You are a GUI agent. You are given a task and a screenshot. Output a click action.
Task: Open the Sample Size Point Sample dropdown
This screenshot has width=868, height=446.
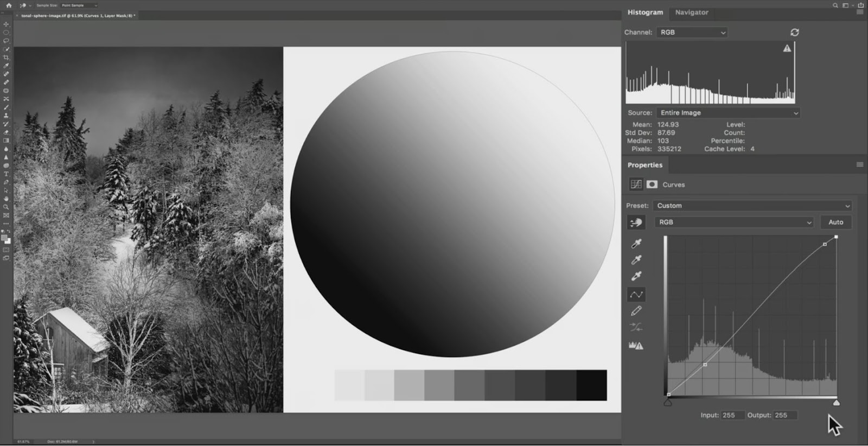click(79, 5)
